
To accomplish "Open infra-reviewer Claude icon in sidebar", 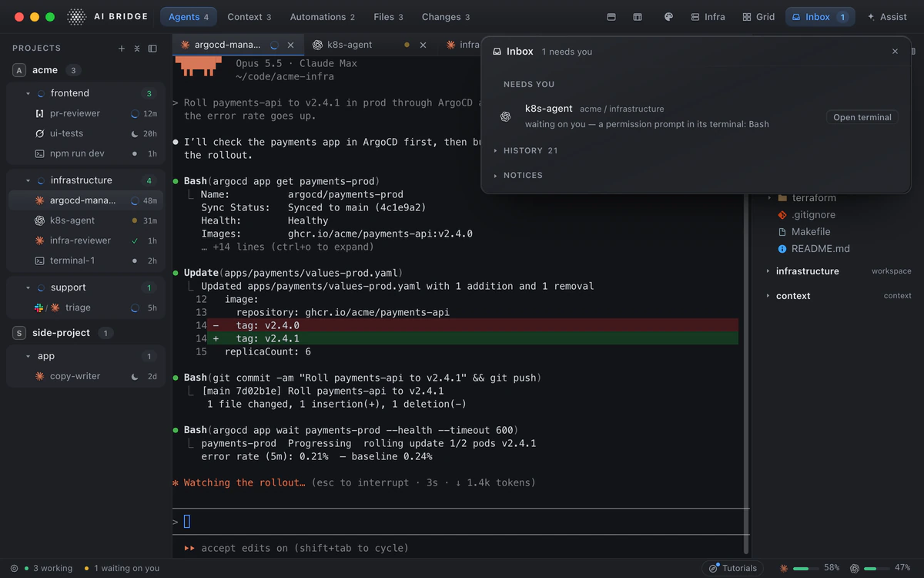I will pyautogui.click(x=40, y=240).
